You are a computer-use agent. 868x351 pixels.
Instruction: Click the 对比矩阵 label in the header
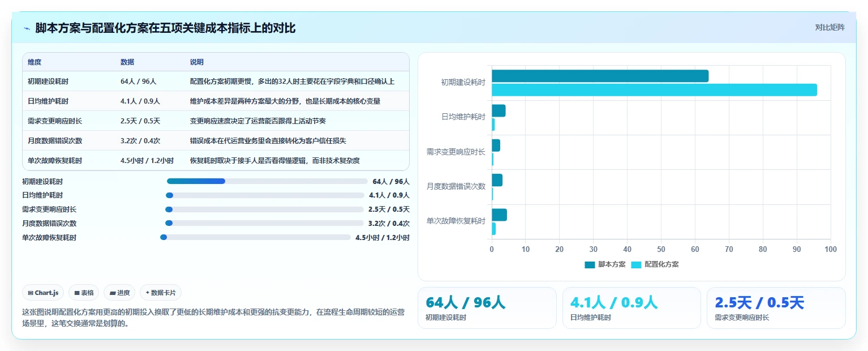click(830, 27)
